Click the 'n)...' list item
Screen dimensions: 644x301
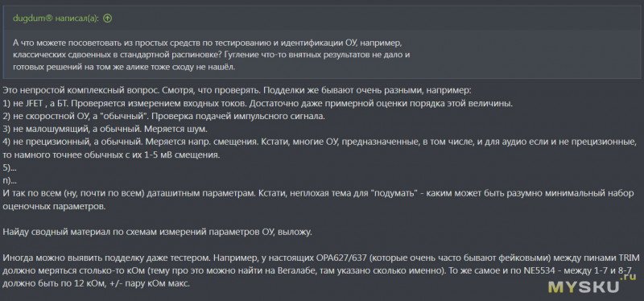coord(8,181)
